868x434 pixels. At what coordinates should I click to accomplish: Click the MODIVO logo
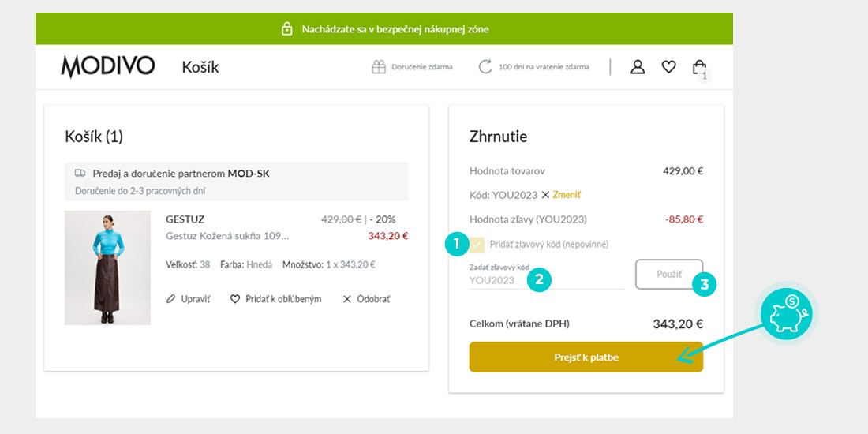[108, 67]
